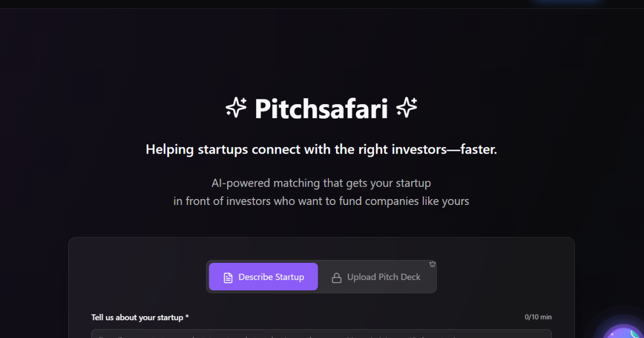644x338 pixels.
Task: Click the 'Helping startups connect' tagline
Action: pos(321,149)
